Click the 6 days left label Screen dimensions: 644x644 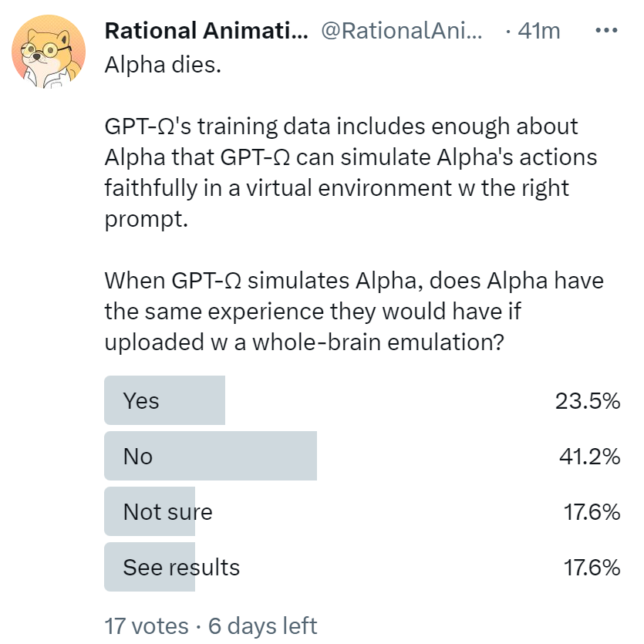click(x=262, y=625)
